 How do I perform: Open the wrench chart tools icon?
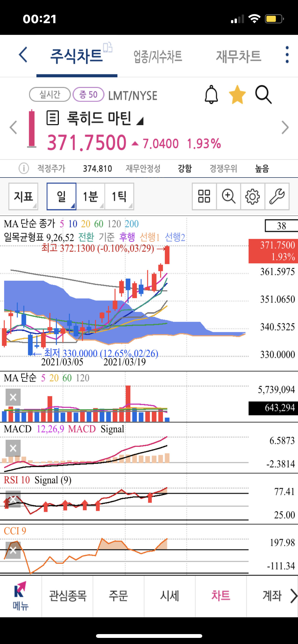coord(277,196)
